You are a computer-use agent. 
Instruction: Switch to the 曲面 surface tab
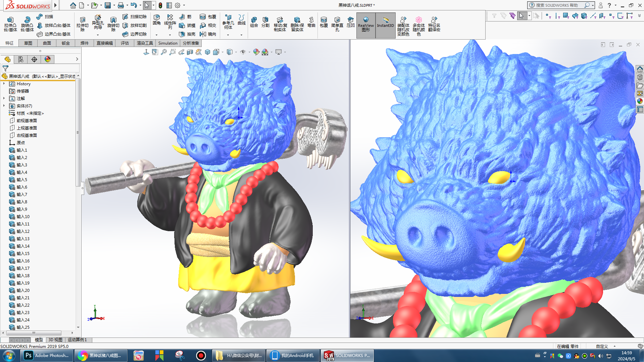coord(47,43)
